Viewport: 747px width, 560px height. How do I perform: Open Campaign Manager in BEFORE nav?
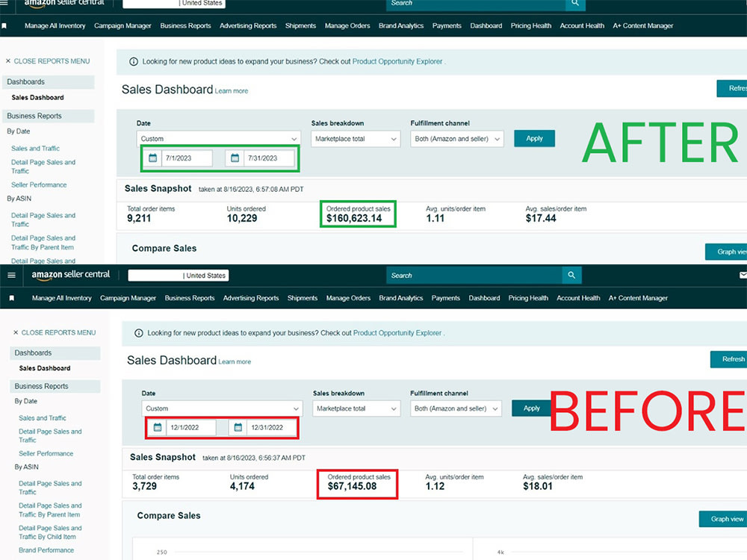[128, 298]
